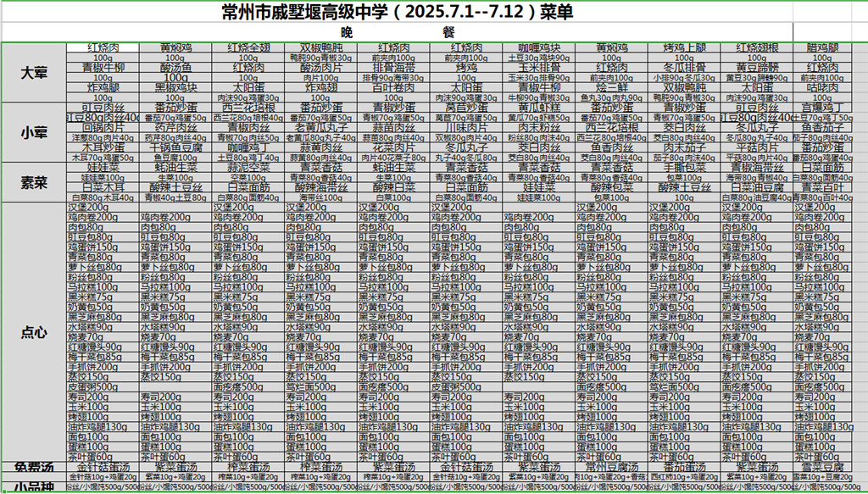Click the 青菜百叶 cell

point(822,187)
